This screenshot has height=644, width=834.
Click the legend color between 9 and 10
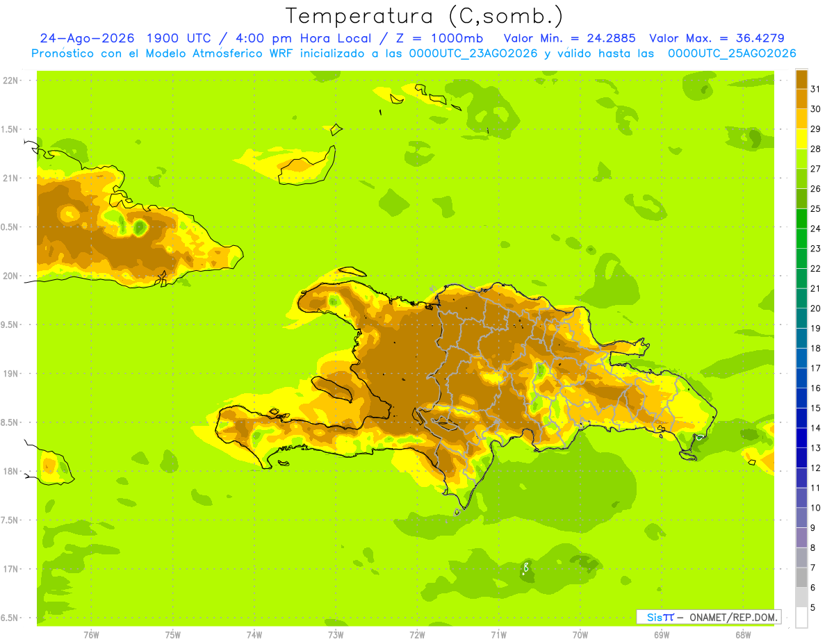point(801,518)
